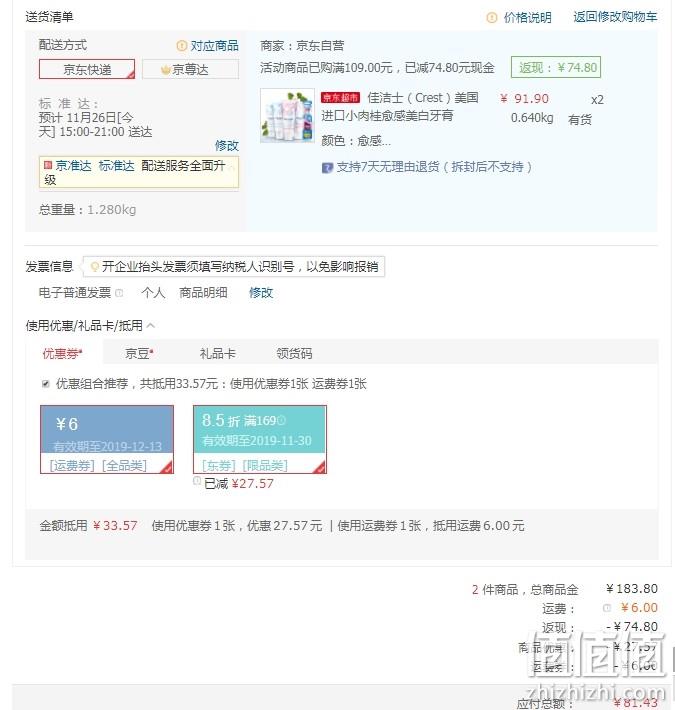Click the red 京准达 notice icon
675x710 pixels.
(x=48, y=165)
